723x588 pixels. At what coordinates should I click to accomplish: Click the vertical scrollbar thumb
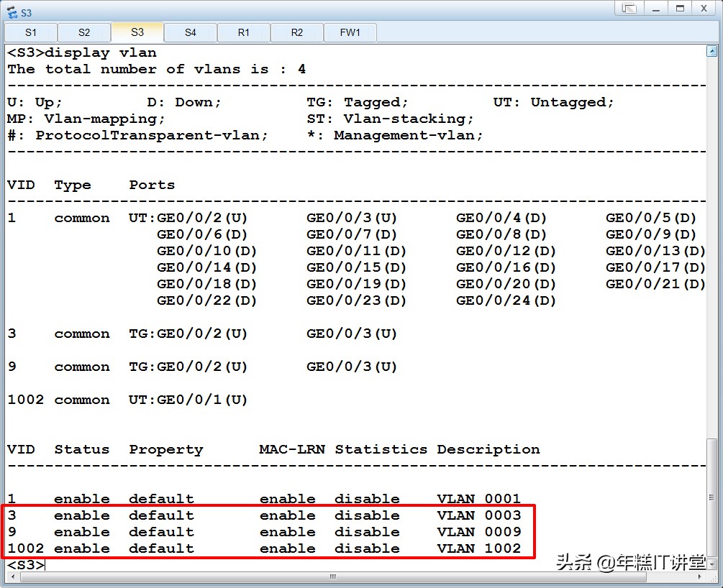(712, 497)
